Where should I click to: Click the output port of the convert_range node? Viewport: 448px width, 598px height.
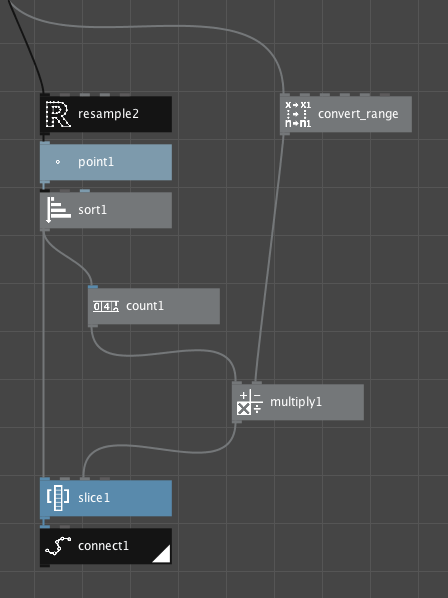click(285, 134)
